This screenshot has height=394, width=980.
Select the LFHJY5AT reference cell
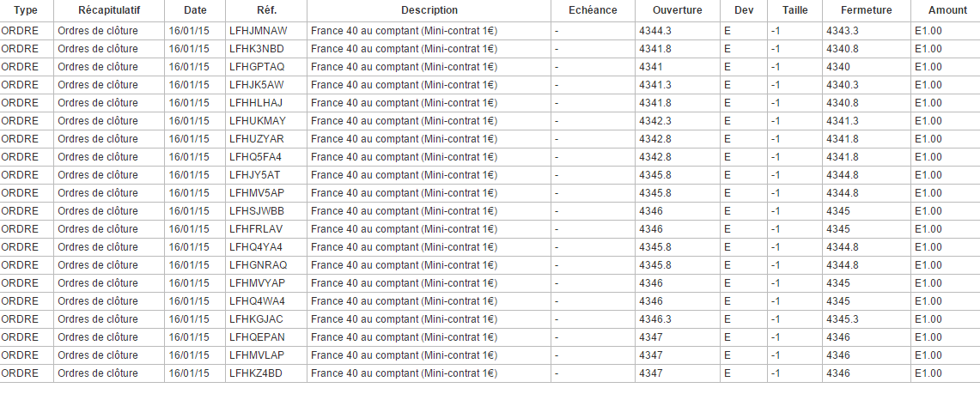(x=255, y=175)
